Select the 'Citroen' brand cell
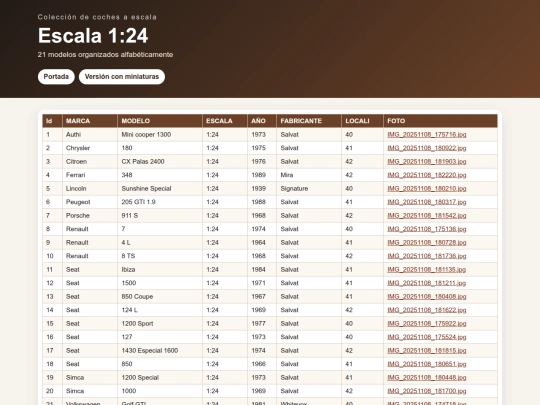The image size is (540, 405). click(x=90, y=162)
